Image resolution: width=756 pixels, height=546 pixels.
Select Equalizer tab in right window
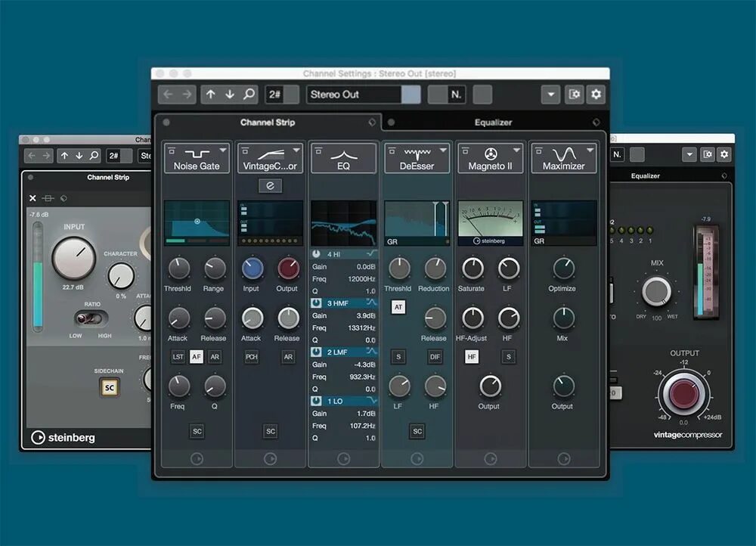coord(645,175)
